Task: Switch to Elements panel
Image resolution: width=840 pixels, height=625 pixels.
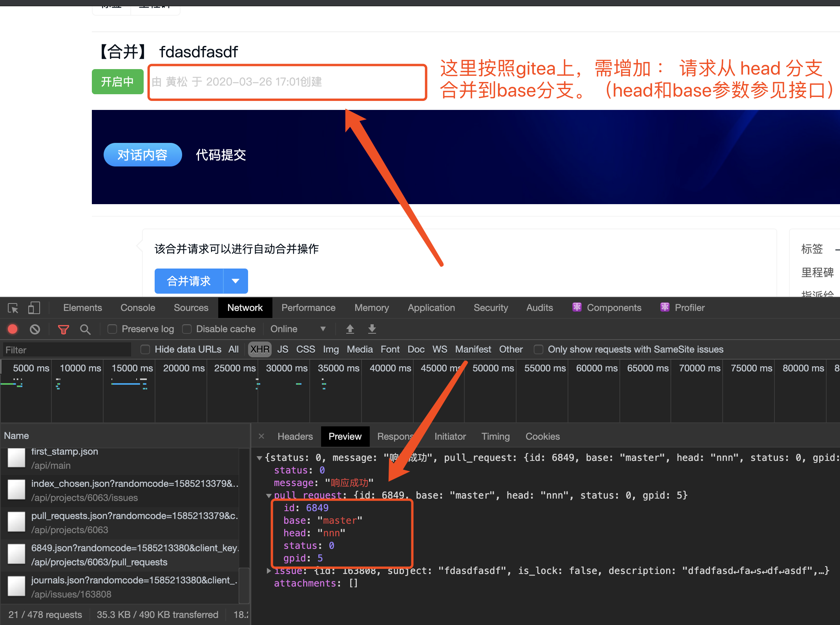Action: pyautogui.click(x=82, y=308)
